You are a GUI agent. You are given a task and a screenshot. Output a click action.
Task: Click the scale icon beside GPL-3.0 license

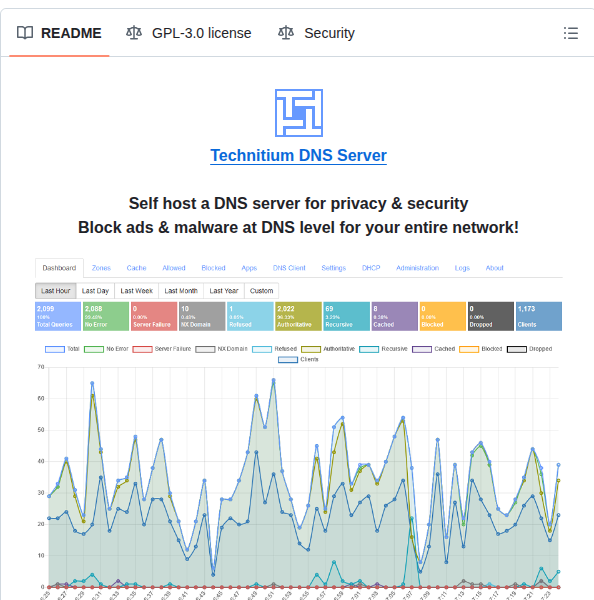134,33
